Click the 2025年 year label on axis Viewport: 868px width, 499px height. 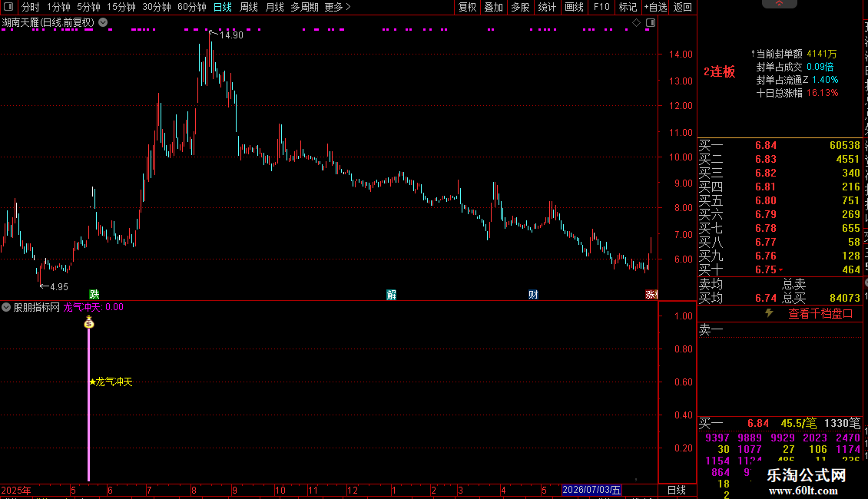[16, 490]
